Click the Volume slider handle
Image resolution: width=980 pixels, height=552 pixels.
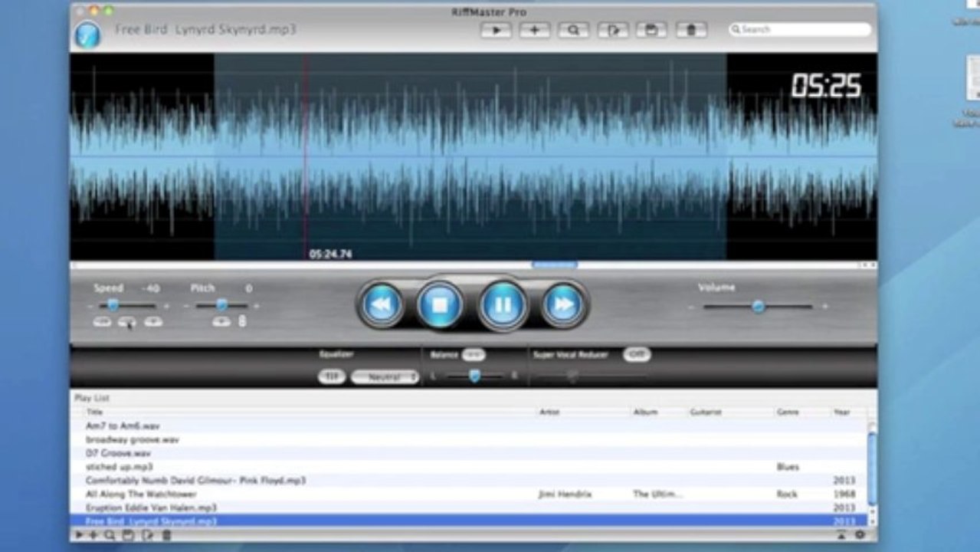tap(758, 307)
